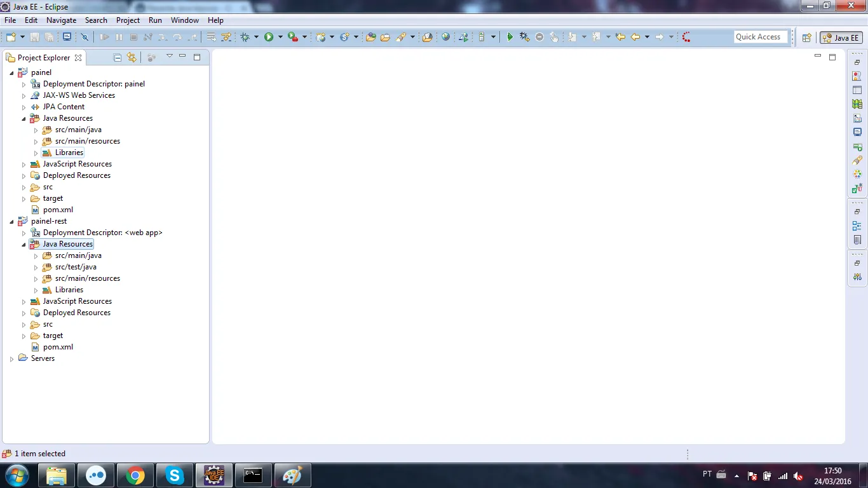This screenshot has height=488, width=868.
Task: Open the Navigate menu
Action: 61,20
